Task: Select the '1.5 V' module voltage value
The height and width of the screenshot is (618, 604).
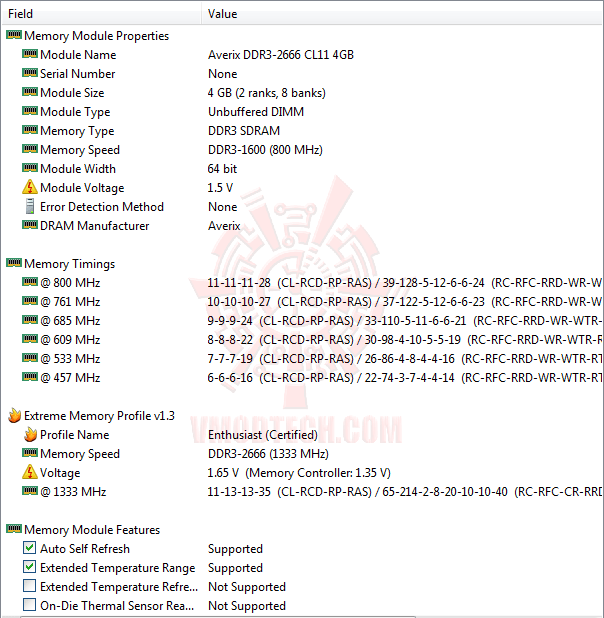Action: click(220, 188)
